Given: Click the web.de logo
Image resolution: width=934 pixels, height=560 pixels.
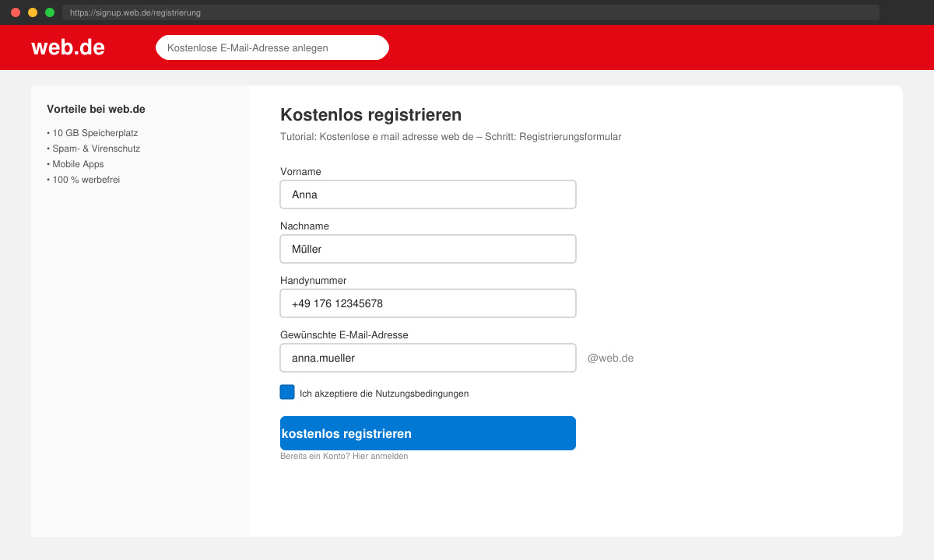Looking at the screenshot, I should click(68, 47).
